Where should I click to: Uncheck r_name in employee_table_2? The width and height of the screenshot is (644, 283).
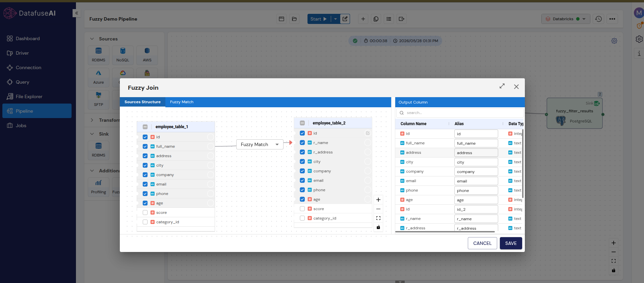[302, 143]
